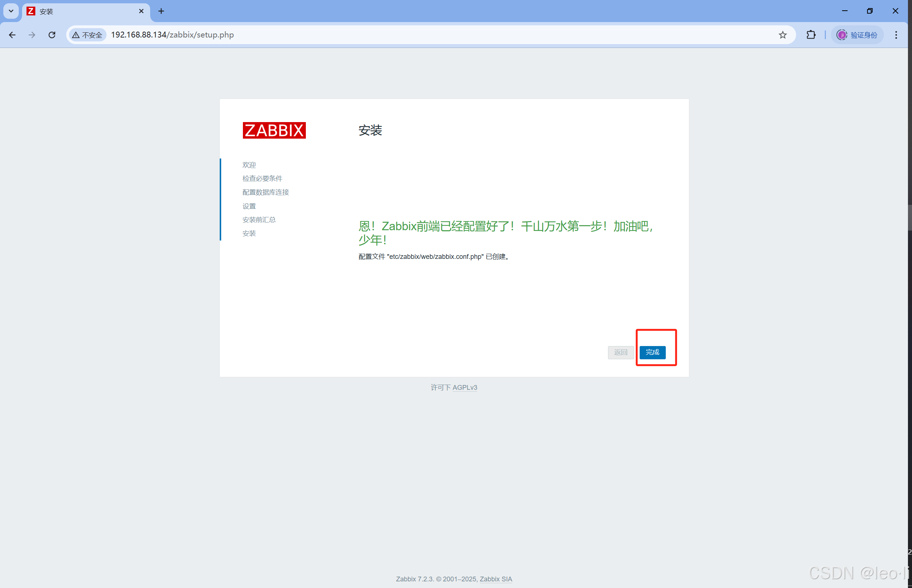The image size is (912, 588).
Task: Click the grey 返回 button
Action: click(621, 352)
